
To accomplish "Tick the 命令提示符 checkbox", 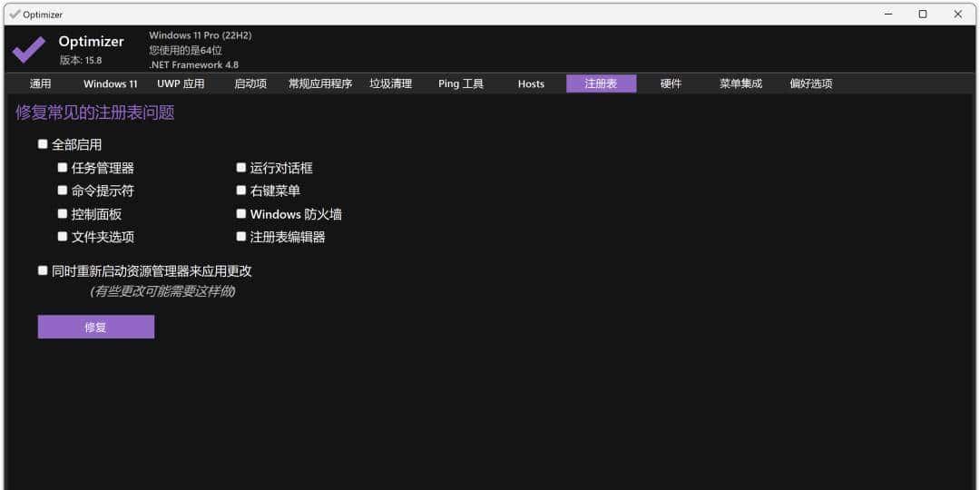I will point(63,191).
